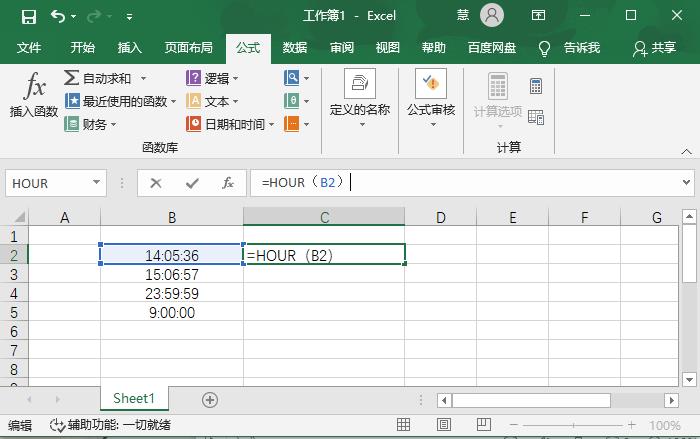
Task: Open the 帮助 tab
Action: click(x=433, y=47)
